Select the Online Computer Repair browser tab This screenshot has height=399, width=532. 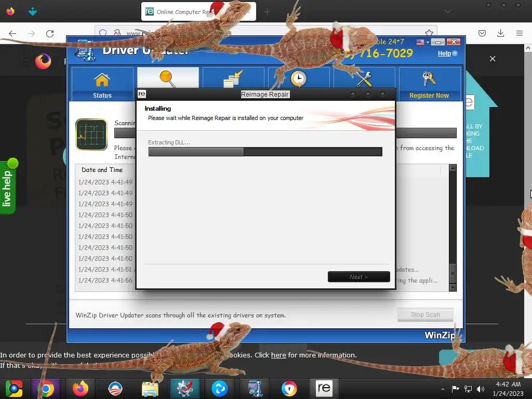(x=198, y=11)
